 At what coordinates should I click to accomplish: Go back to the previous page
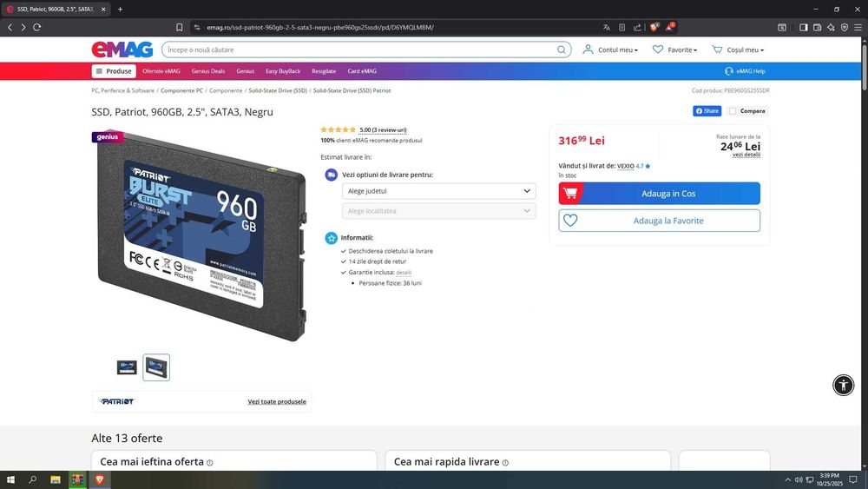10,27
